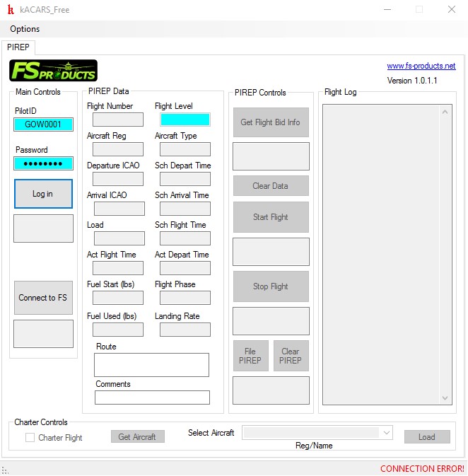This screenshot has height=476, width=468.
Task: Click the Landing Rate field
Action: coord(185,330)
